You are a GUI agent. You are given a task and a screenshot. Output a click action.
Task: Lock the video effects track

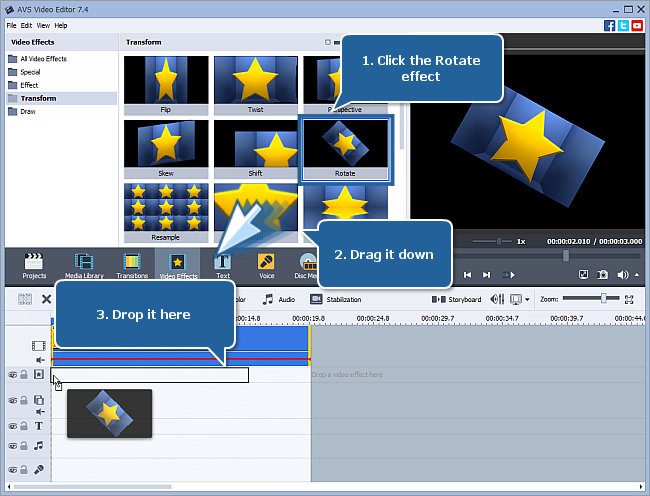point(24,375)
